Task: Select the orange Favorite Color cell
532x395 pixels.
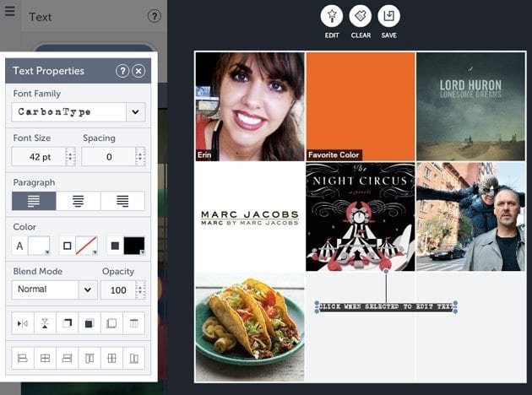Action: pos(361,106)
